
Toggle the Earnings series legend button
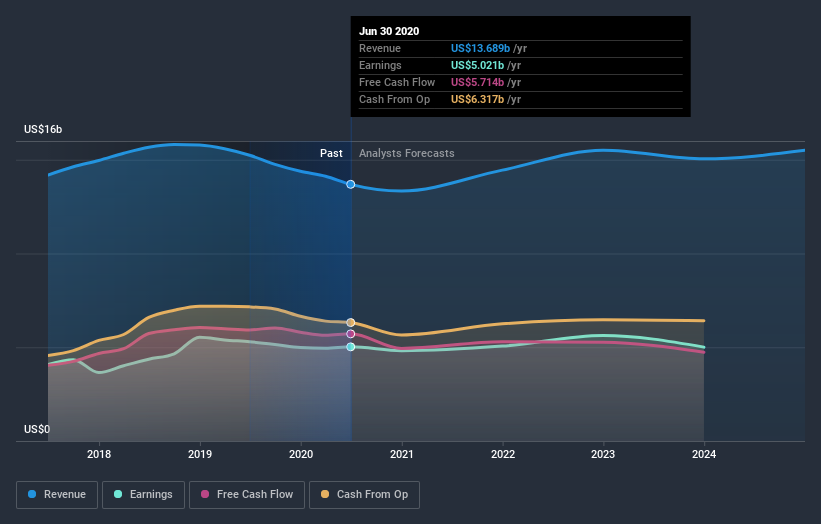pos(143,495)
